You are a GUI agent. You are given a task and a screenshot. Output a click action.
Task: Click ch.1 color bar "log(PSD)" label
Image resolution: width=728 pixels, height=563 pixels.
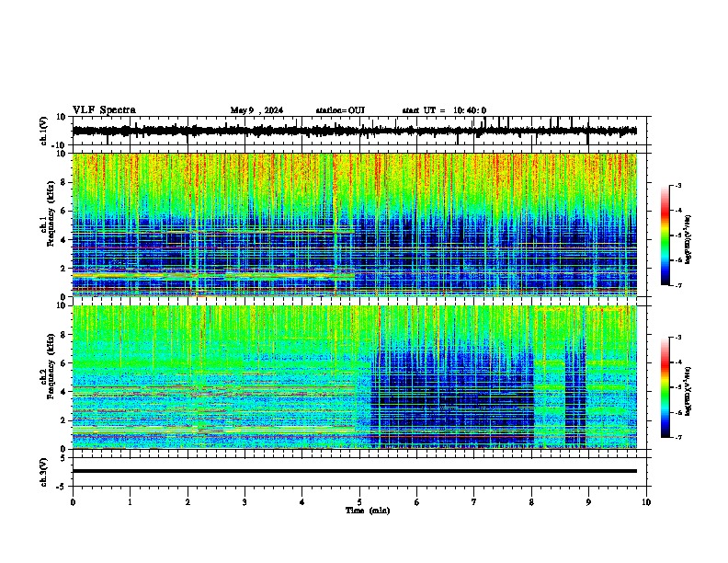688,239
